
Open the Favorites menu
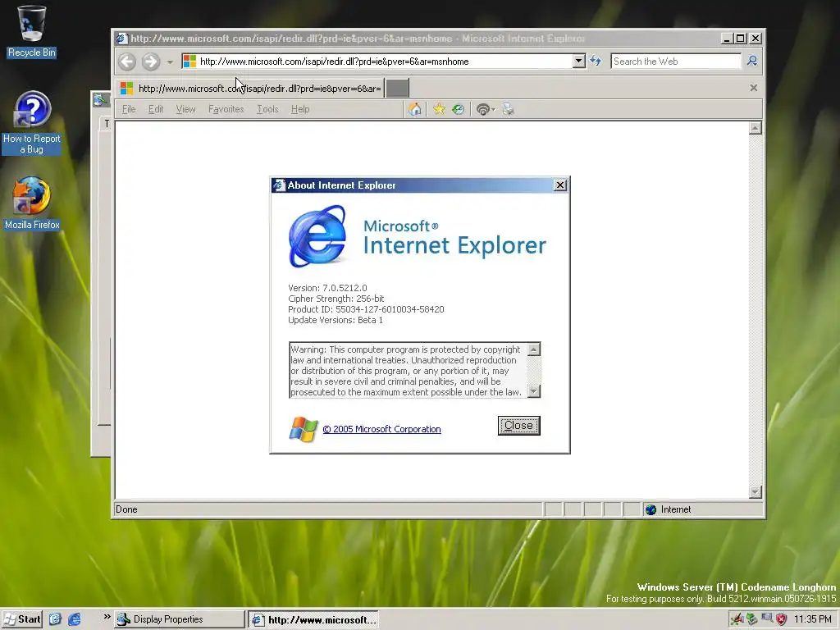click(226, 109)
